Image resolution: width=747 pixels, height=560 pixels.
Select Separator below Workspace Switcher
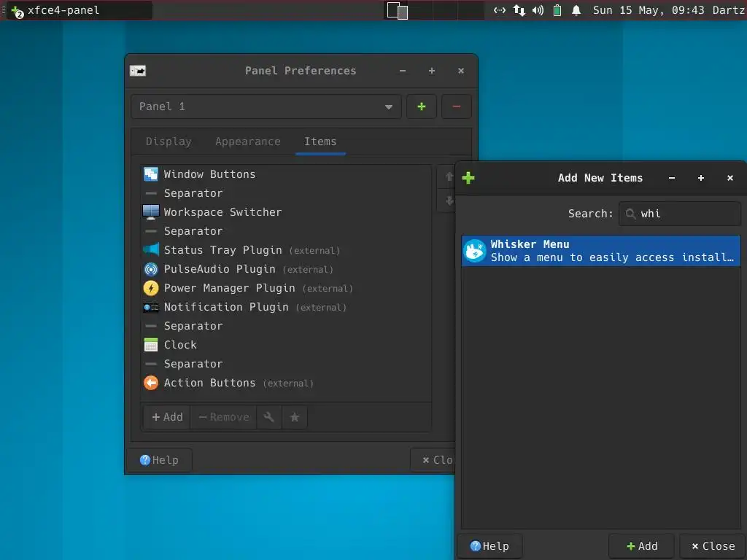click(286, 231)
